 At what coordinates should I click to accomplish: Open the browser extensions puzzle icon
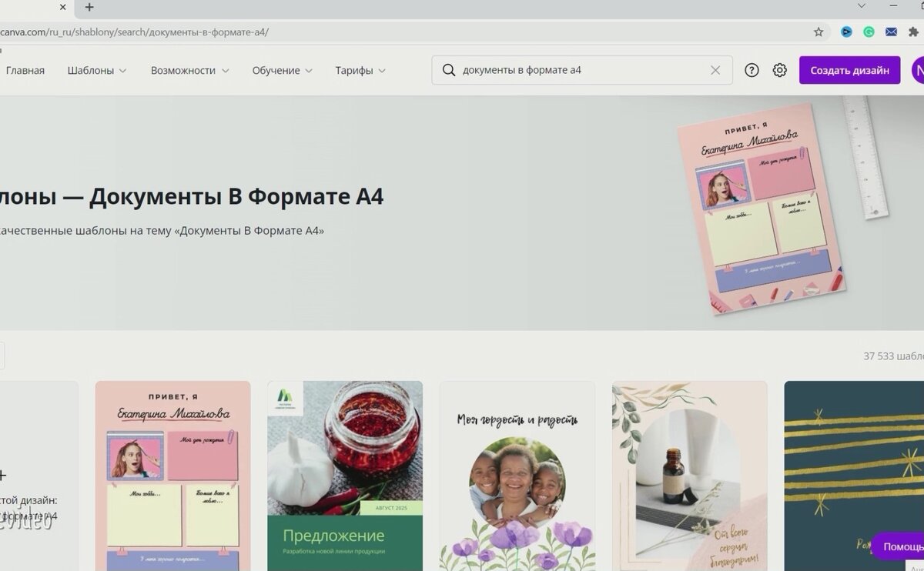click(914, 32)
